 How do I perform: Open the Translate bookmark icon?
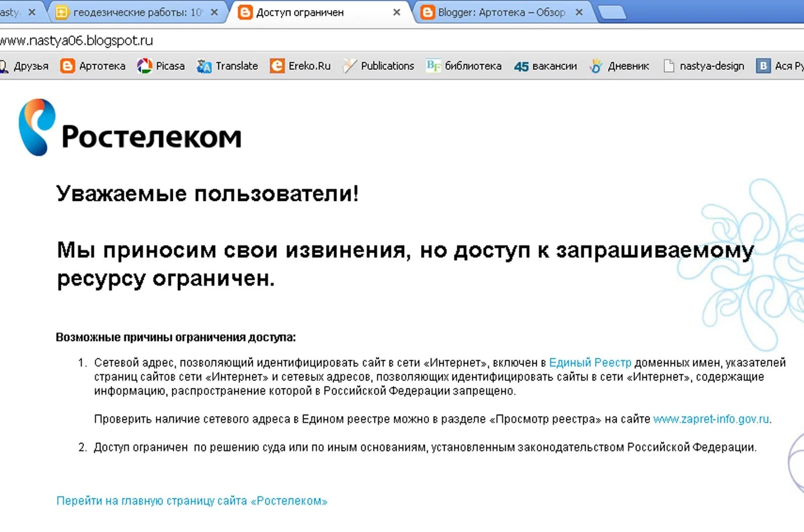204,66
